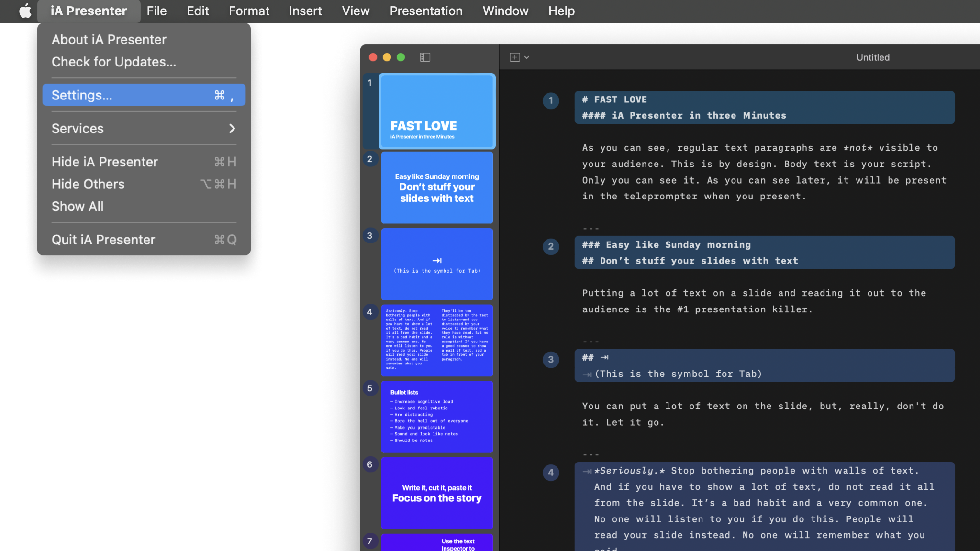Viewport: 980px width, 551px height.
Task: Open the Edit menu
Action: [x=198, y=11]
